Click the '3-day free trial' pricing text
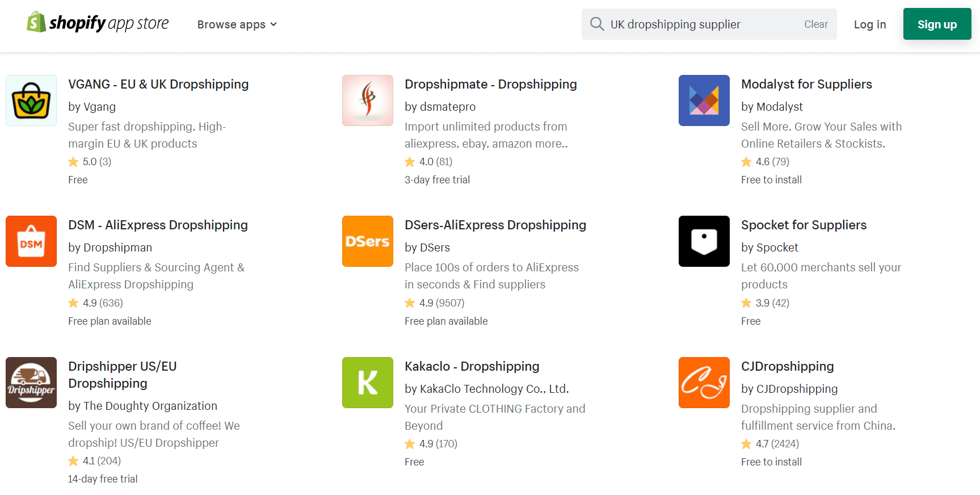980x495 pixels. tap(437, 180)
